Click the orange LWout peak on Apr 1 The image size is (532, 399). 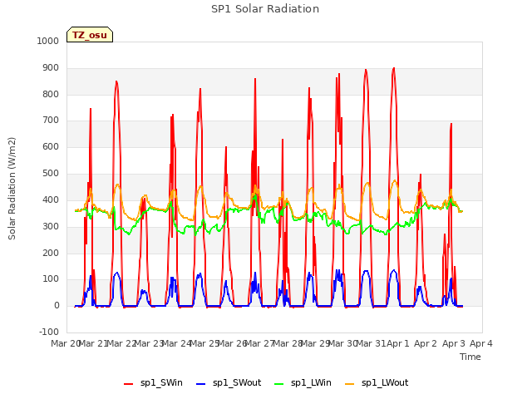395,180
